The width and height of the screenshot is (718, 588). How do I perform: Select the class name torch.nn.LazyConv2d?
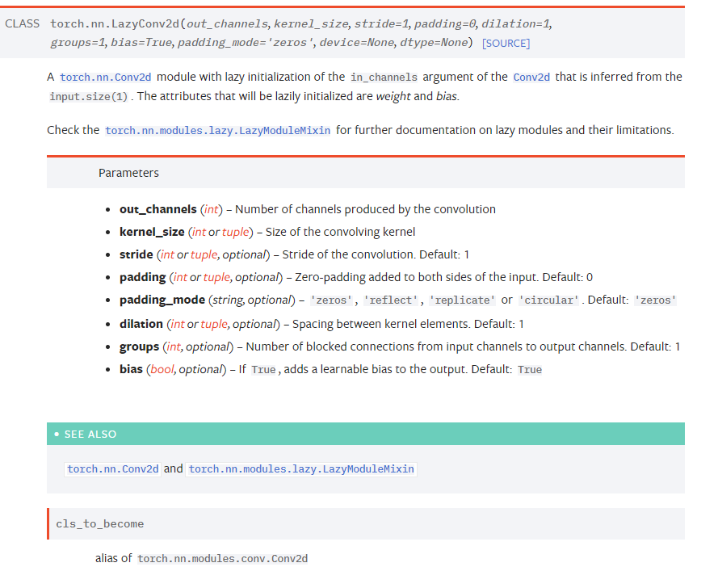(x=121, y=23)
